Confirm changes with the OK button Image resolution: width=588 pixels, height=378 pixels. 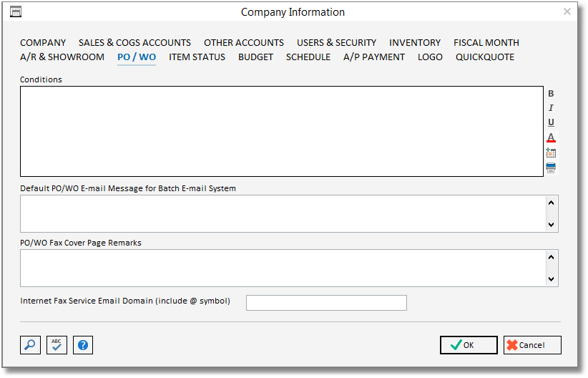[469, 345]
